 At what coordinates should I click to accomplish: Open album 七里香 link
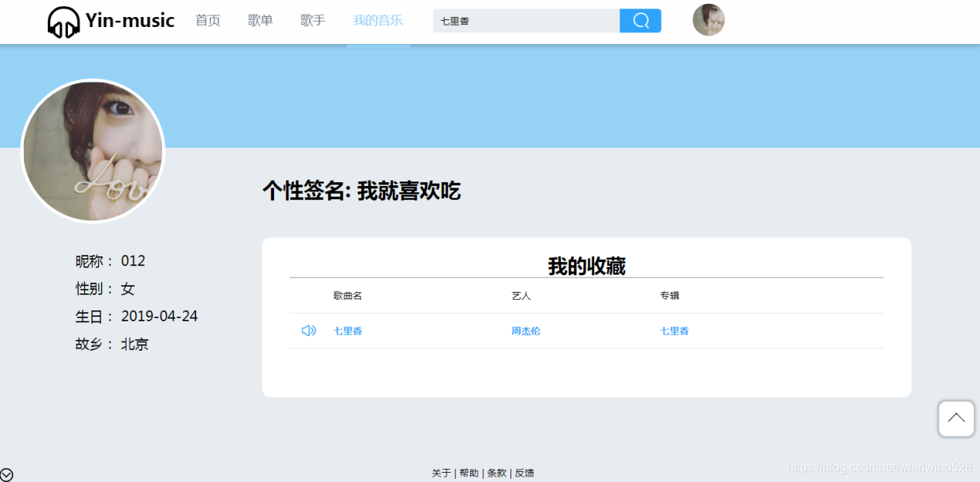click(674, 331)
